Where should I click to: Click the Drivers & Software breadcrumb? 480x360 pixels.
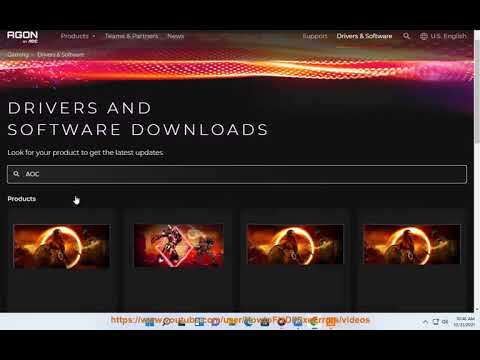pos(61,54)
